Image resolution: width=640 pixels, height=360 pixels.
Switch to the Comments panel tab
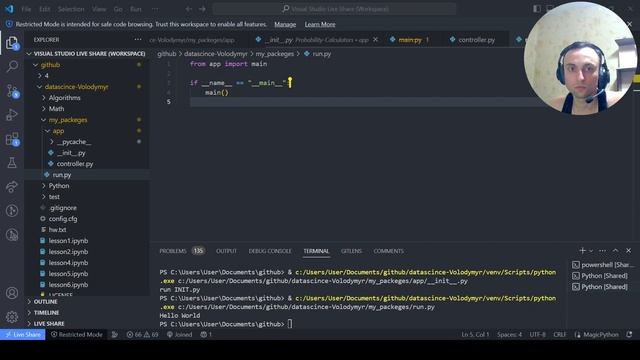coord(388,251)
